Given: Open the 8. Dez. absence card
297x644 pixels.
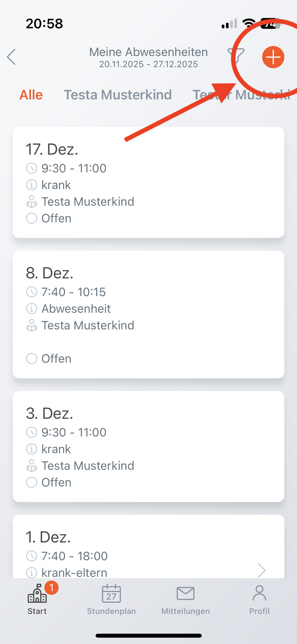Looking at the screenshot, I should (x=148, y=314).
